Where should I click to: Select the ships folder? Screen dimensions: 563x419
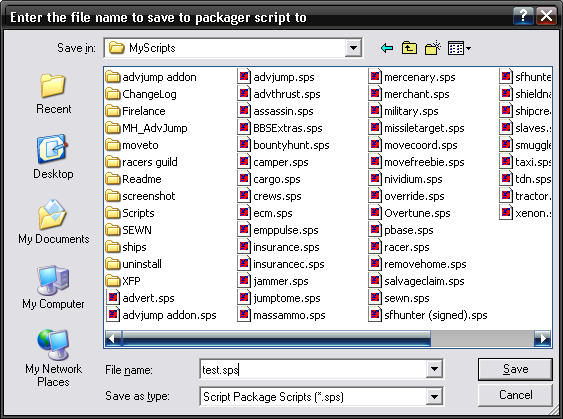click(126, 247)
